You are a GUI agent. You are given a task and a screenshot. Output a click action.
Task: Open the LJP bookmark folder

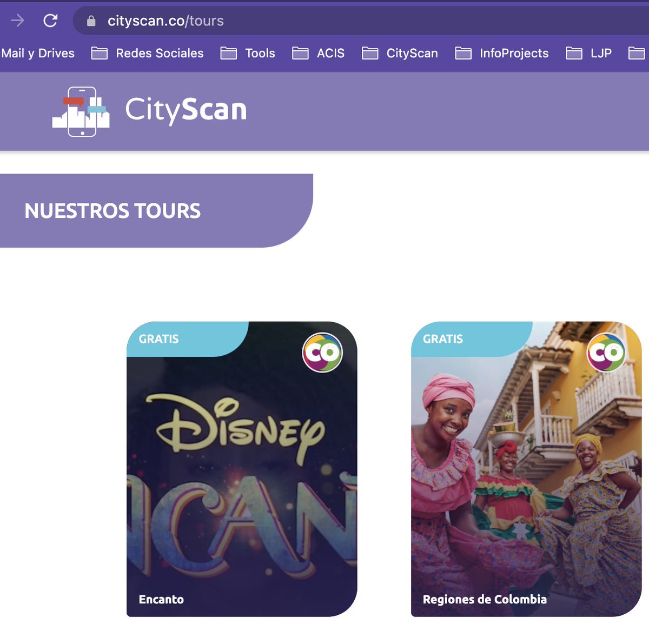(588, 53)
